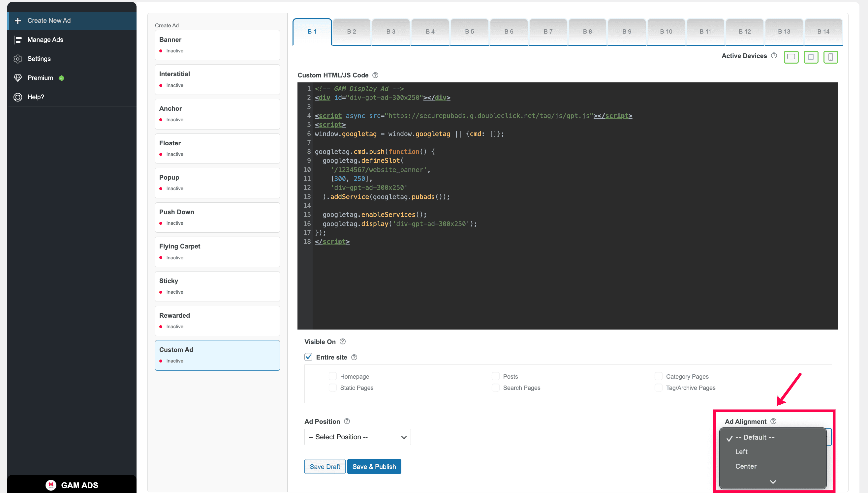Uncheck the Entire site checkbox

coord(308,357)
